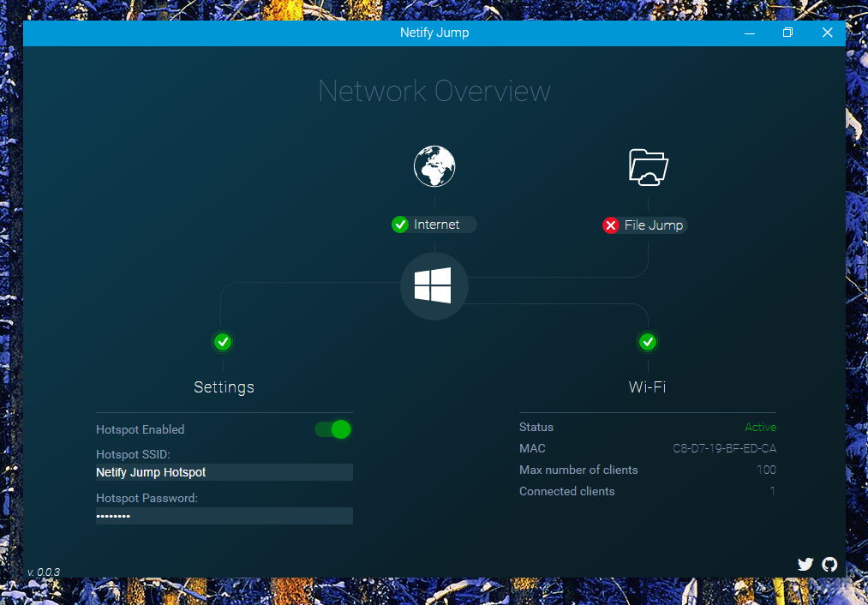Restore down the Netify Jump window
868x605 pixels.
787,33
